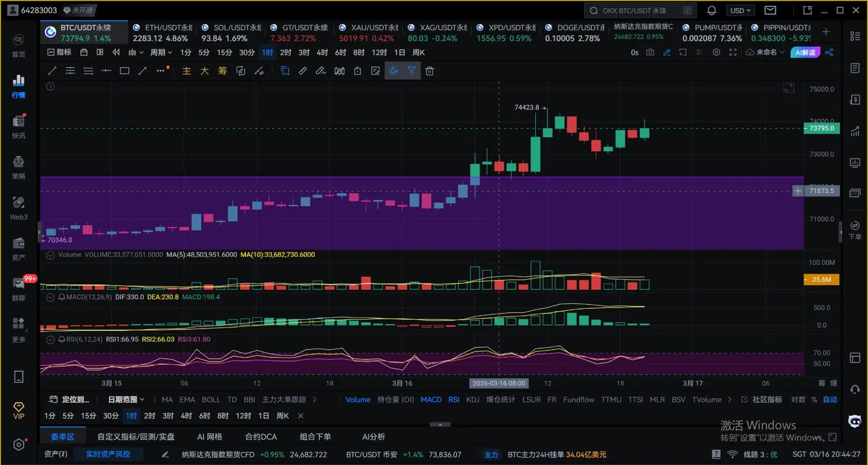Open the 合约DCA tab
The width and height of the screenshot is (868, 465).
click(261, 436)
